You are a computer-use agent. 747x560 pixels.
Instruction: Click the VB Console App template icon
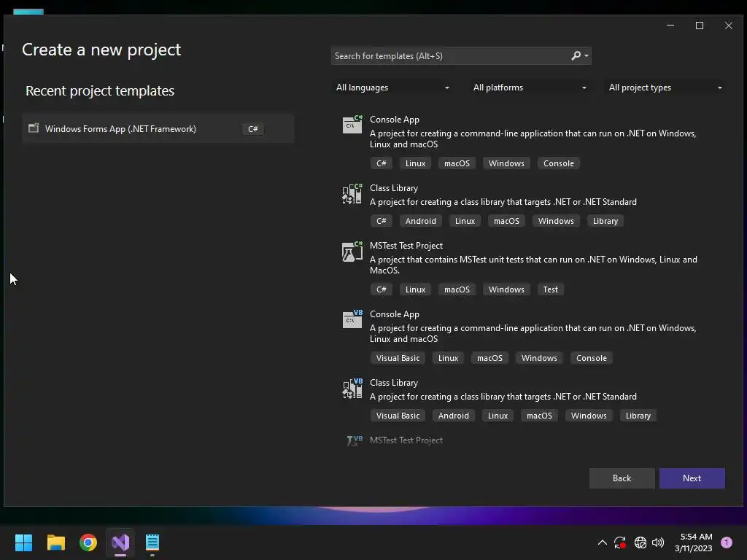coord(352,319)
